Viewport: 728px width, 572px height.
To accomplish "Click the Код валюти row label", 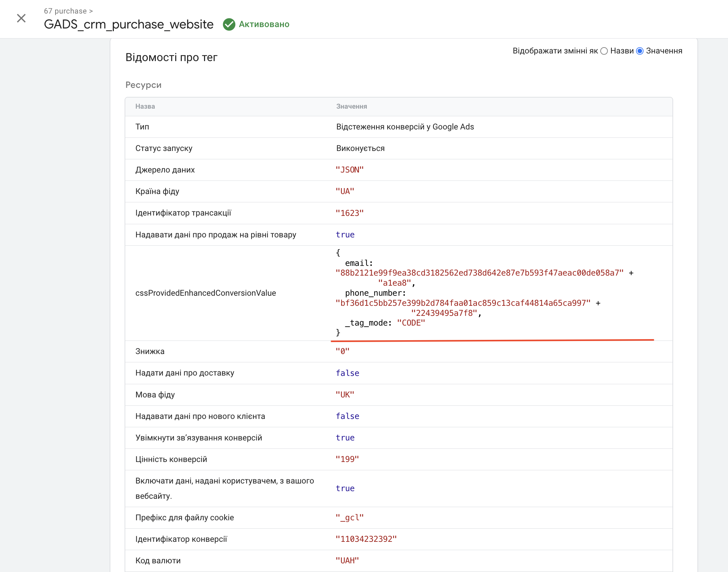I will click(158, 561).
